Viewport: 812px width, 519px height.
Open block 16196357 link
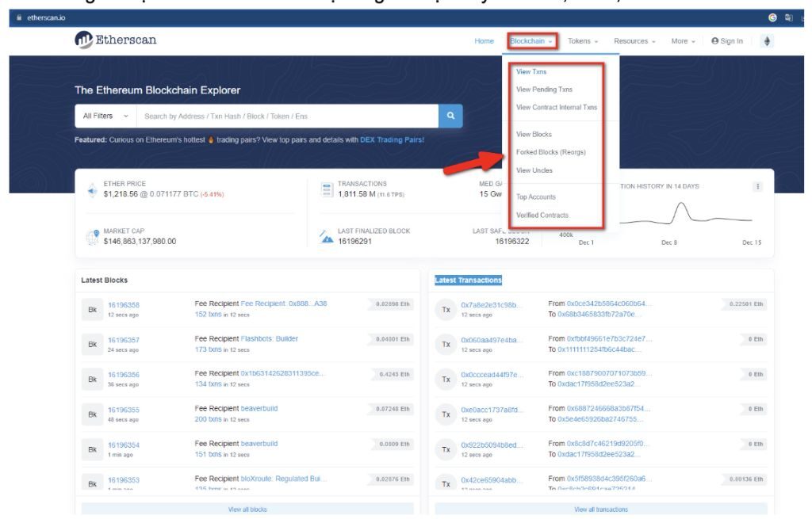[x=124, y=340]
